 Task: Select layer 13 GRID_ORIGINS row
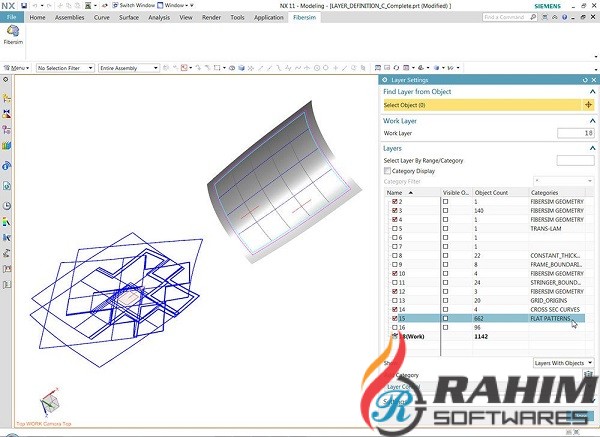click(484, 301)
